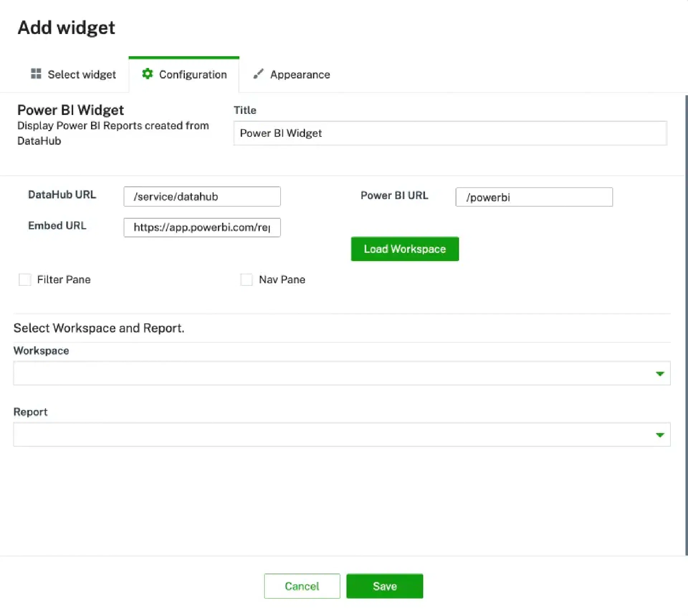This screenshot has width=688, height=616.
Task: Open the Configuration tab
Action: pyautogui.click(x=193, y=74)
